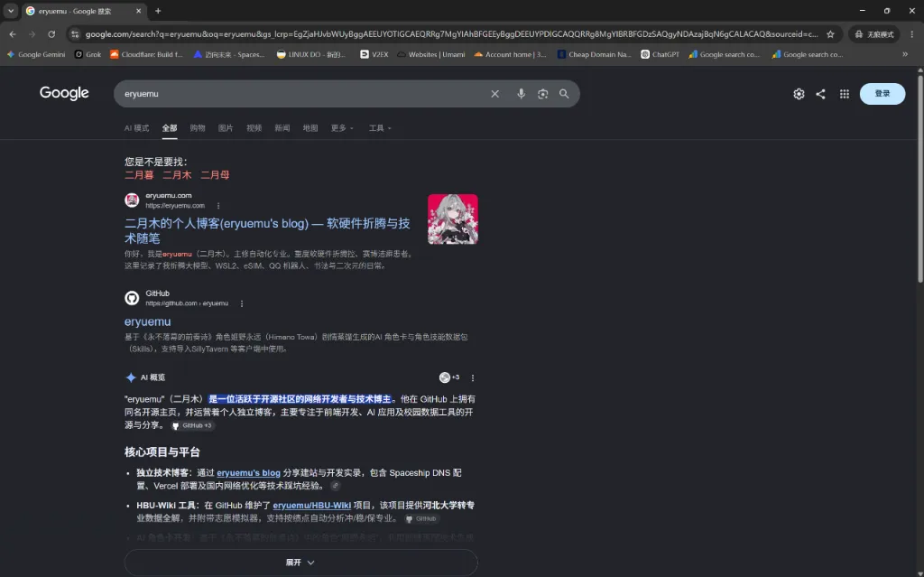Click the Google logo
Viewport: 924px width, 577px height.
click(x=64, y=93)
